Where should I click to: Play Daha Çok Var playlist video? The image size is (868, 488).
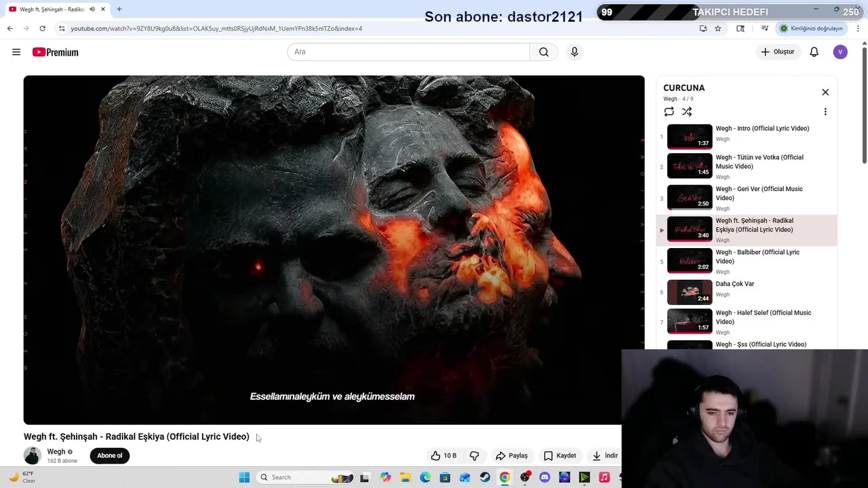click(x=747, y=291)
